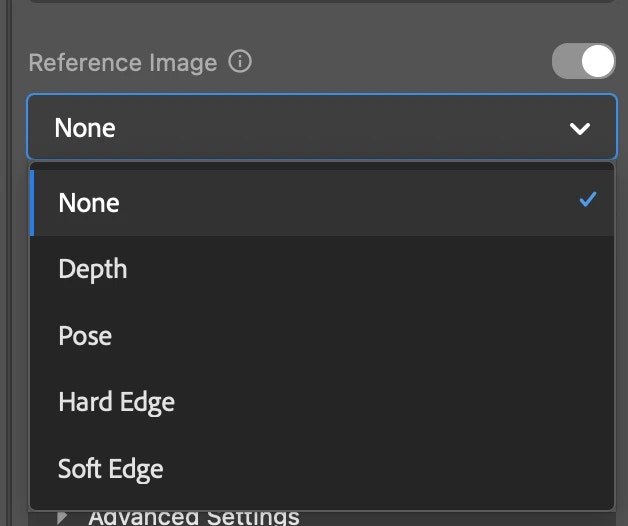Click the white knob of the Reference Image switch
The image size is (628, 526).
click(598, 62)
